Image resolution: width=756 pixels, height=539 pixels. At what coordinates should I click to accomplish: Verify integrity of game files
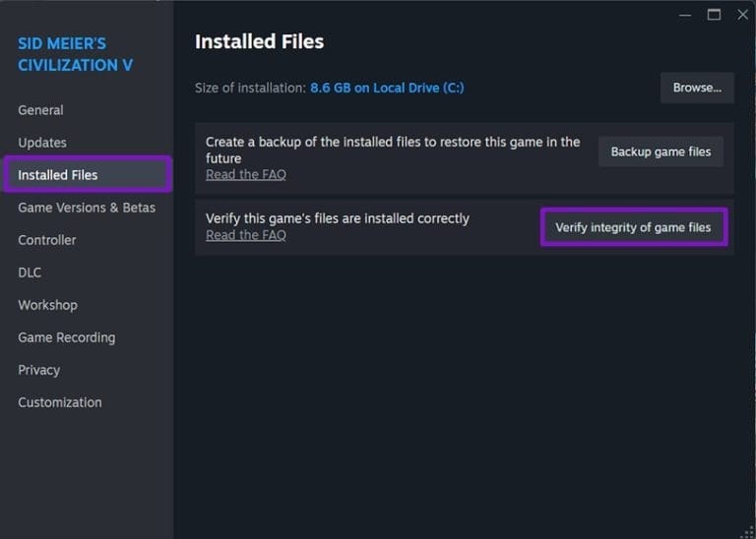[x=634, y=227]
